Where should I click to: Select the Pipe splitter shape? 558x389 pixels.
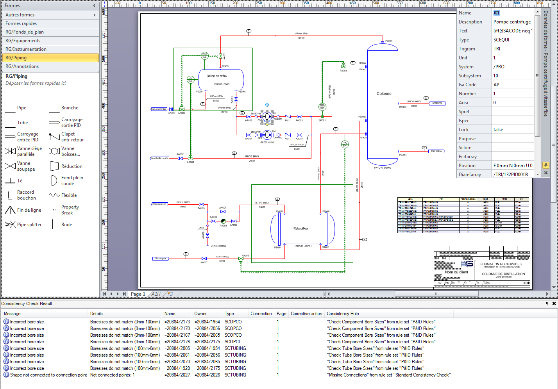[23, 225]
